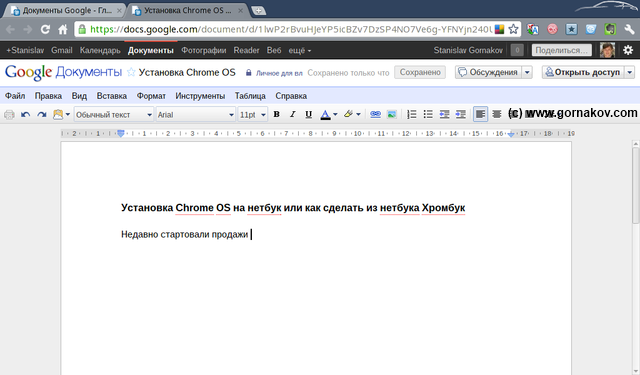Toggle underline formatting
The width and height of the screenshot is (640, 375).
[x=309, y=115]
